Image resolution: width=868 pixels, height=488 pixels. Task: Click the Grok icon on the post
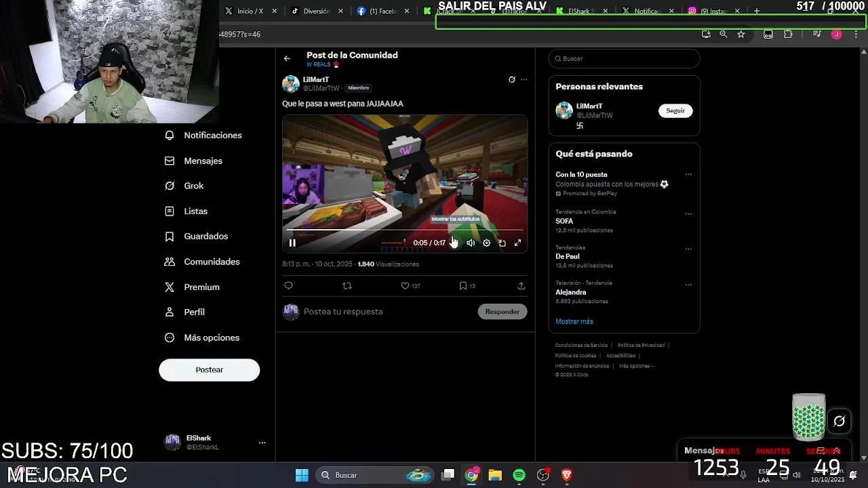pos(512,79)
